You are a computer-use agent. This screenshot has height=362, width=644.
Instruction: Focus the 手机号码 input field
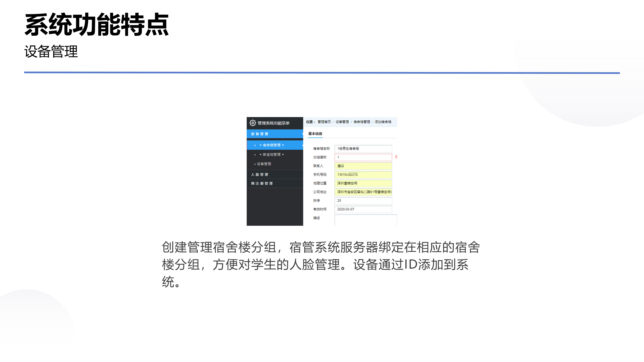363,175
